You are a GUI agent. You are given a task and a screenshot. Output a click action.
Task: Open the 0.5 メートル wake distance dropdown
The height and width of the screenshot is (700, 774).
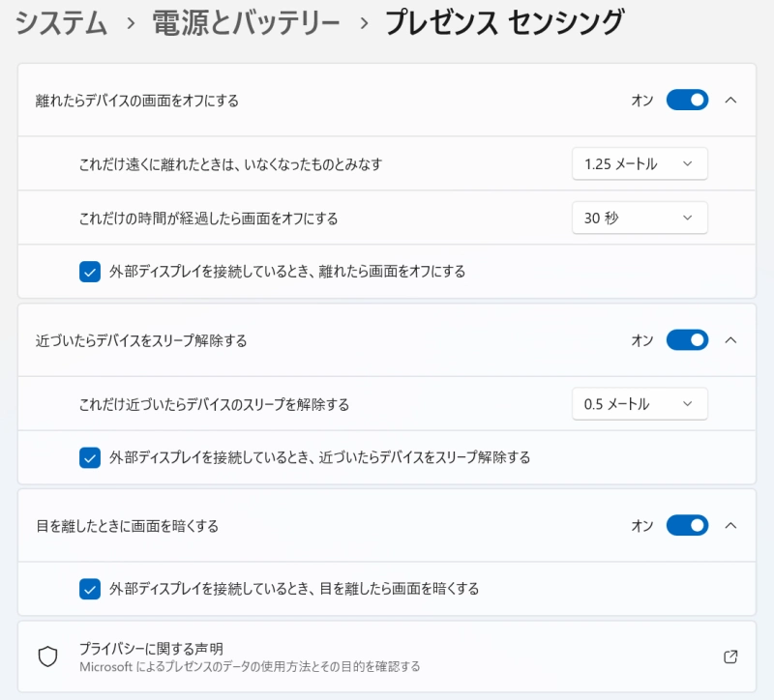pos(640,403)
